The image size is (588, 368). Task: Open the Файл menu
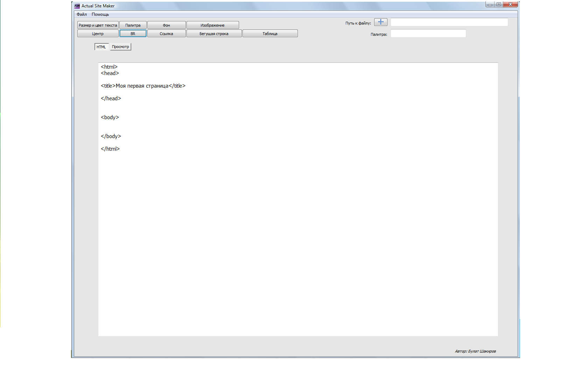[82, 14]
